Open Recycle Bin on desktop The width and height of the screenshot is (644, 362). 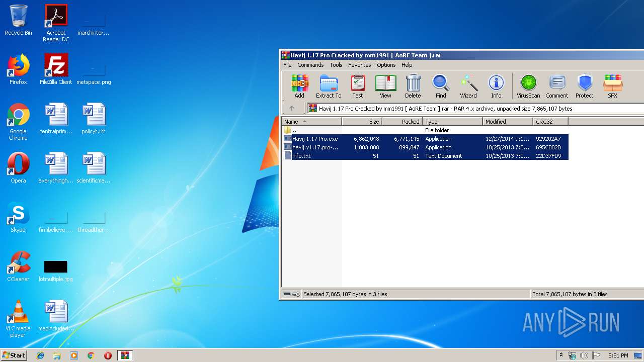point(18,20)
